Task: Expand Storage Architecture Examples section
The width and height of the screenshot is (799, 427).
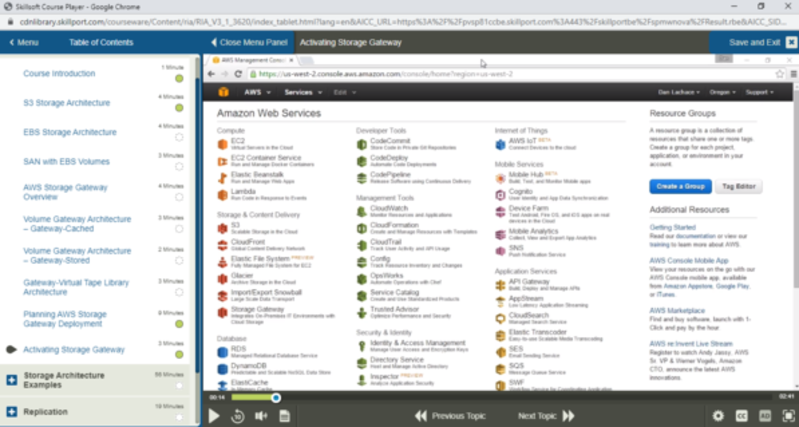Action: point(12,380)
